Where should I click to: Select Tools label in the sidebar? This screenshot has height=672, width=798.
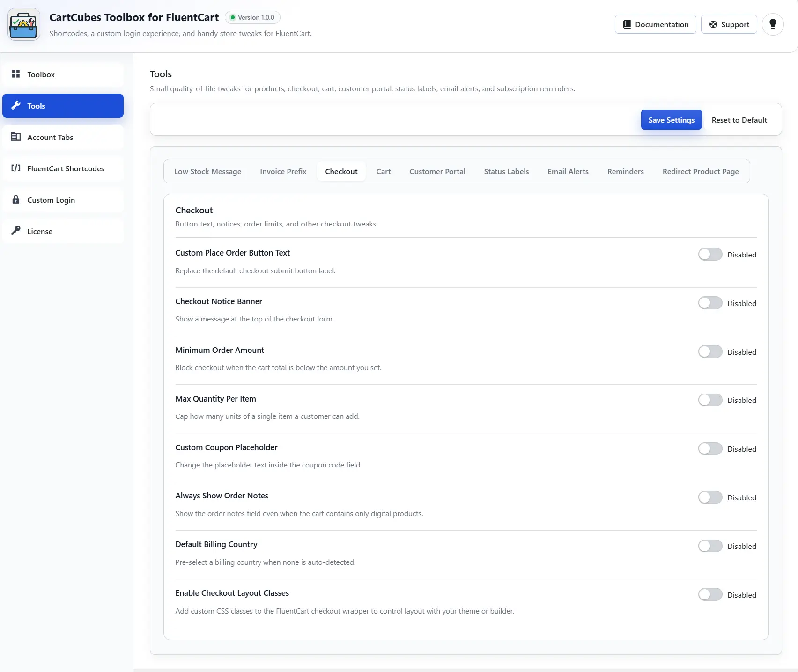pos(36,106)
